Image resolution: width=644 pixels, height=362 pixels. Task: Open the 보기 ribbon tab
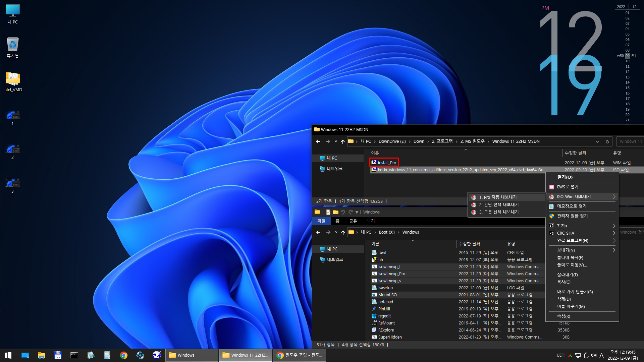(371, 221)
